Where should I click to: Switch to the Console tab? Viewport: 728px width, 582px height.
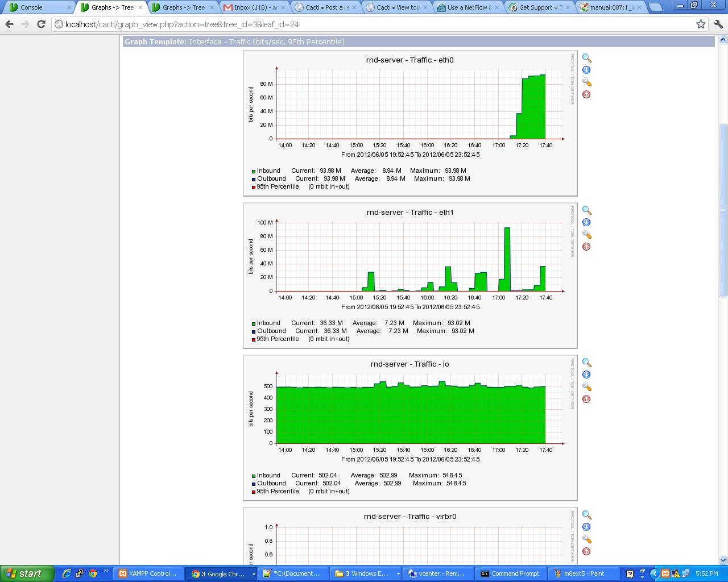[x=38, y=7]
